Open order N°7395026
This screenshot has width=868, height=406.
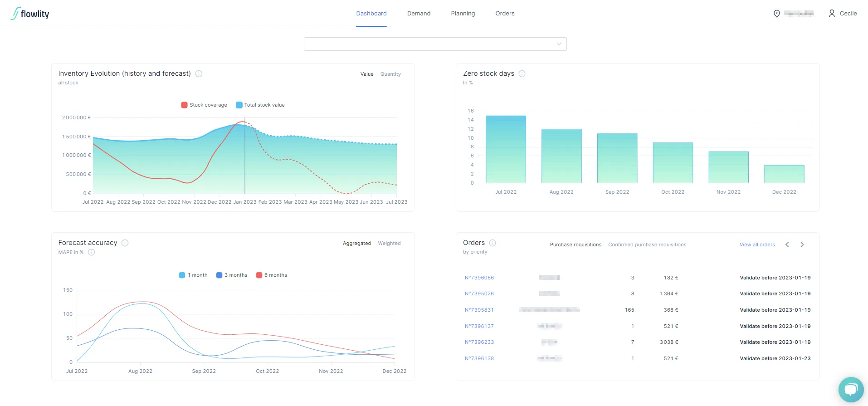479,293
